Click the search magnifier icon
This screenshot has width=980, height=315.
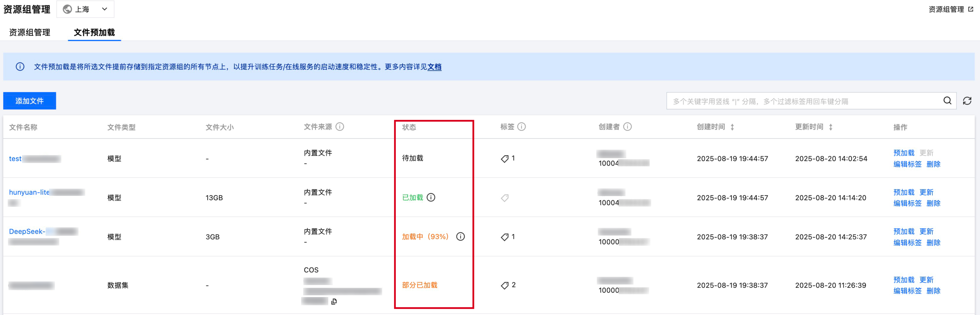click(x=947, y=101)
